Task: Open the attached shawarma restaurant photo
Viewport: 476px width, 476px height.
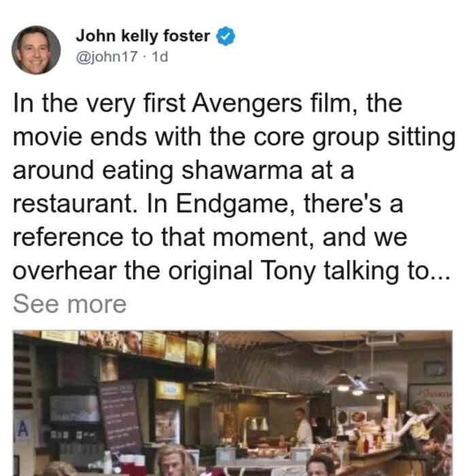Action: coord(233,403)
